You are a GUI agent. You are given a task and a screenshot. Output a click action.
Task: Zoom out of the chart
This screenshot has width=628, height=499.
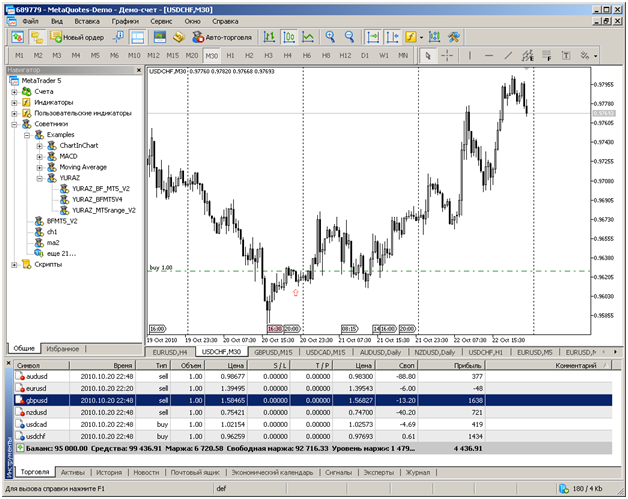350,37
